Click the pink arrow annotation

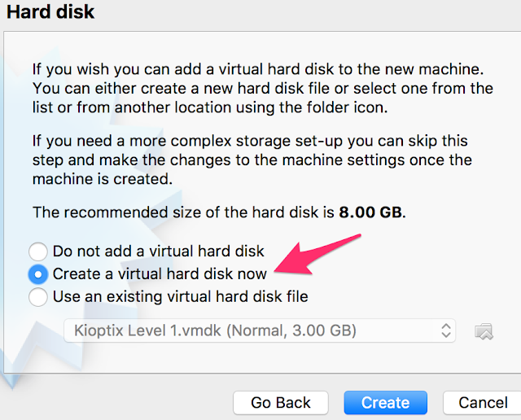[x=317, y=254]
